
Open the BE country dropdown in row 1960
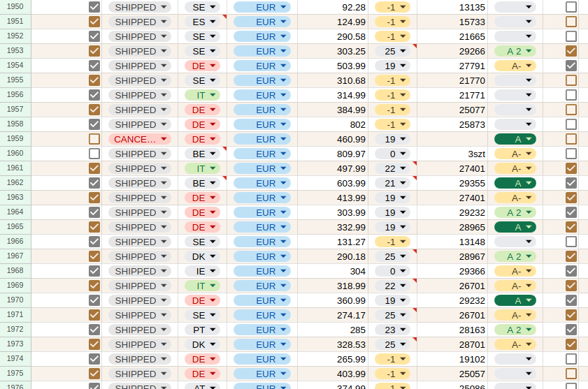[x=203, y=154]
